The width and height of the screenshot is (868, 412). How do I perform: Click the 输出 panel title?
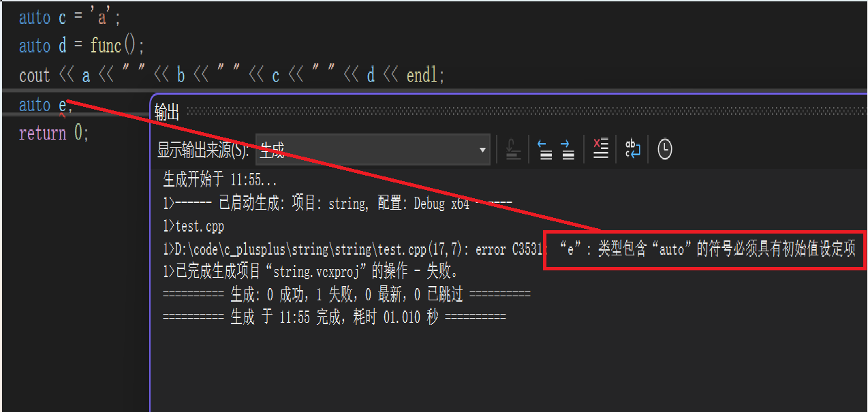[x=167, y=112]
